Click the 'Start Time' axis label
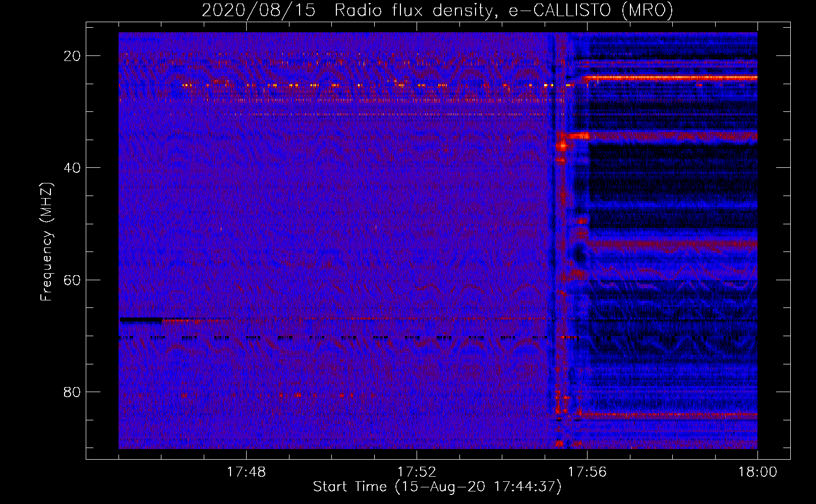816x504 pixels. click(x=437, y=487)
